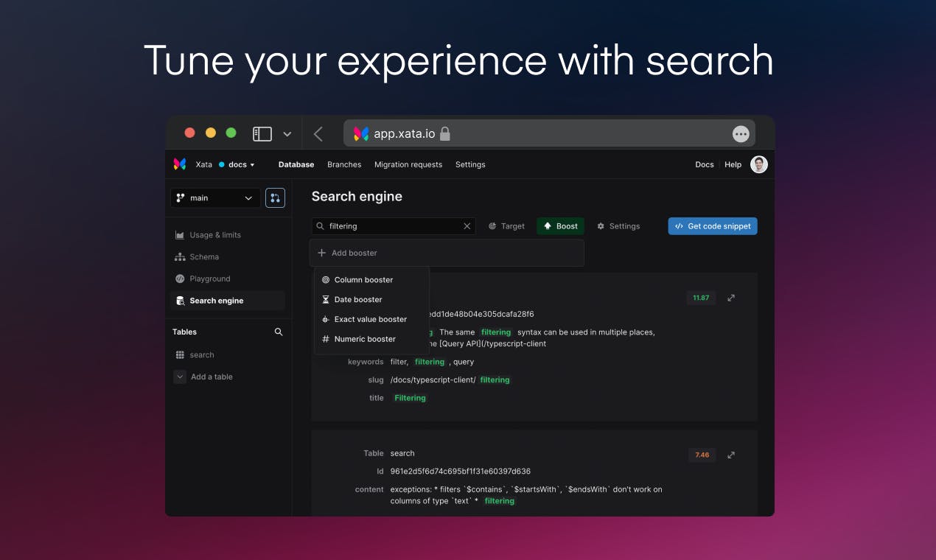This screenshot has width=936, height=560.
Task: Expand the Add a table chevron
Action: 180,377
